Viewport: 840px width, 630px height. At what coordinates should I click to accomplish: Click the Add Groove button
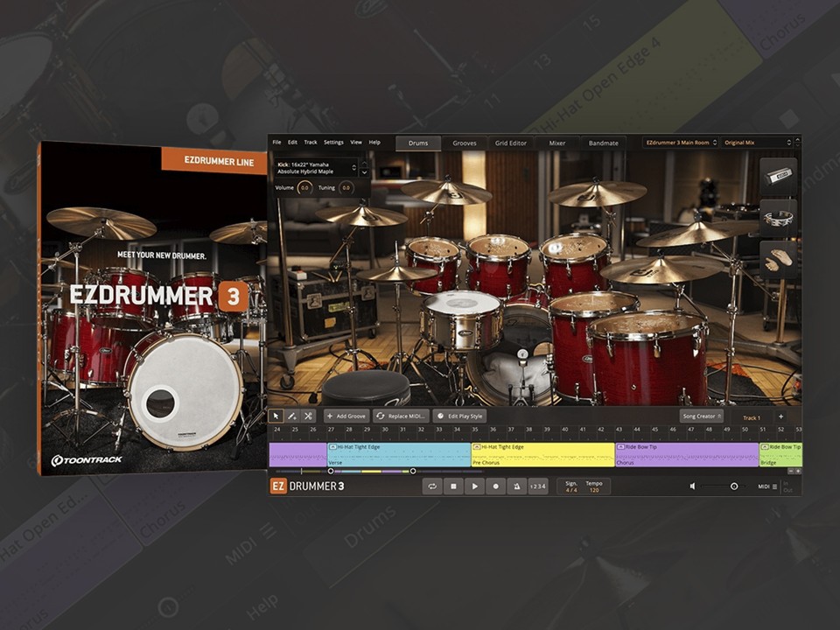(346, 416)
